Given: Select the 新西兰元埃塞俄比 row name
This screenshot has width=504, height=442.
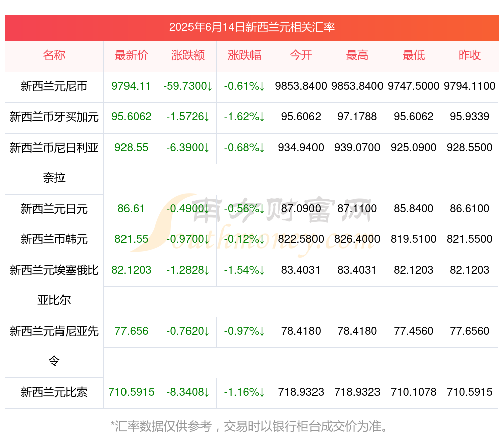Looking at the screenshot, I should 54,270.
